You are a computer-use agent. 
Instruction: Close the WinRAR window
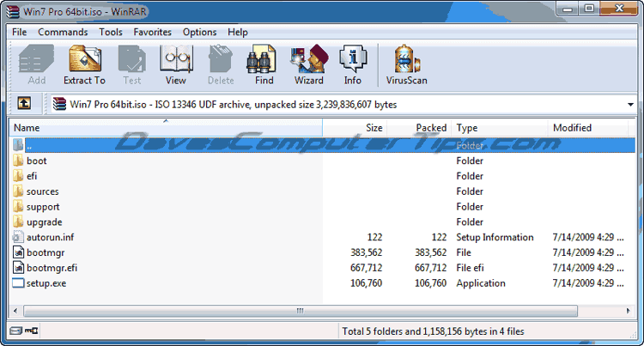tap(619, 9)
